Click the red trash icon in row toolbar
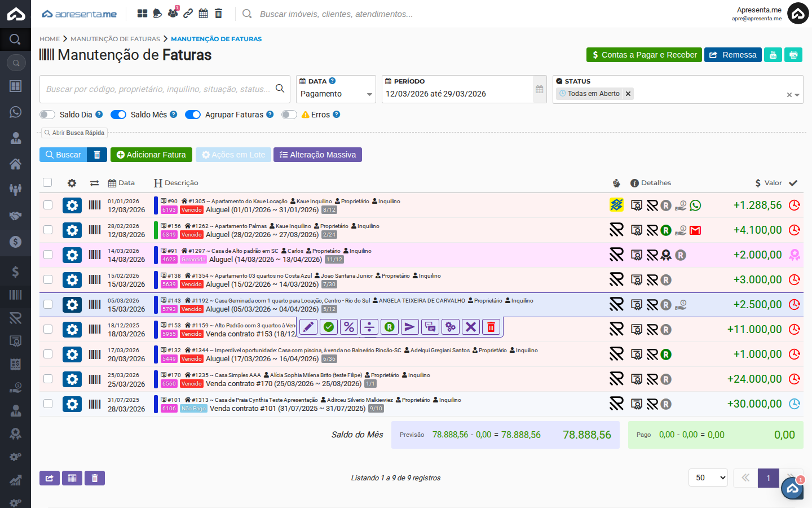 491,327
